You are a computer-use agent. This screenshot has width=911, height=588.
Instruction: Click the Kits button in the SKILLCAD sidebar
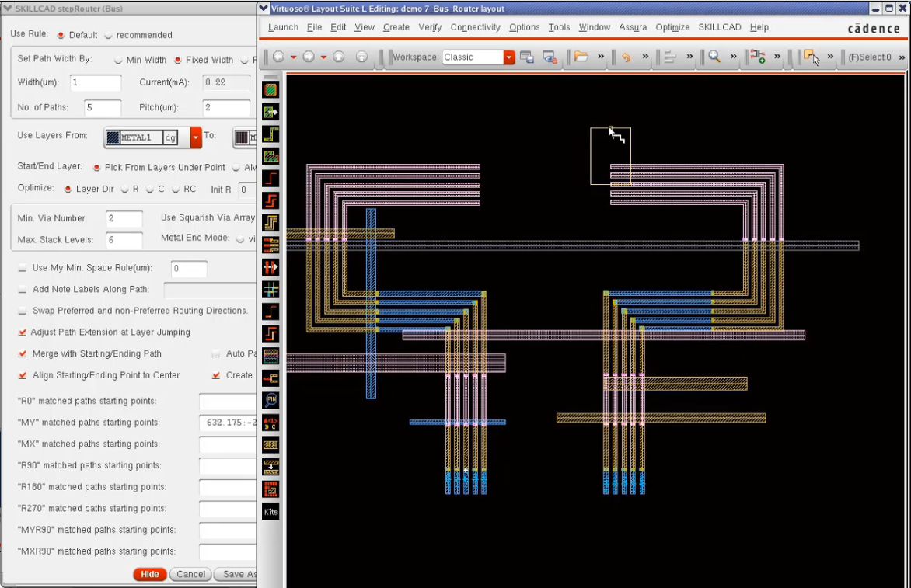[x=271, y=511]
